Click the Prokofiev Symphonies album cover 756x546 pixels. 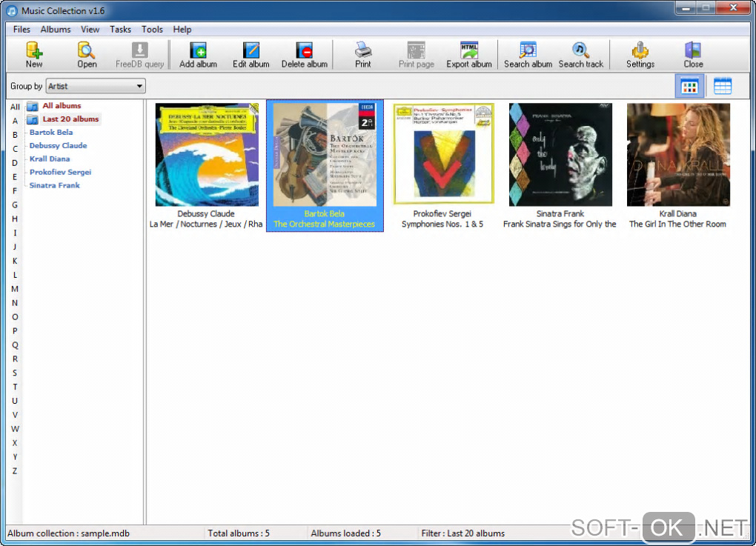tap(443, 154)
